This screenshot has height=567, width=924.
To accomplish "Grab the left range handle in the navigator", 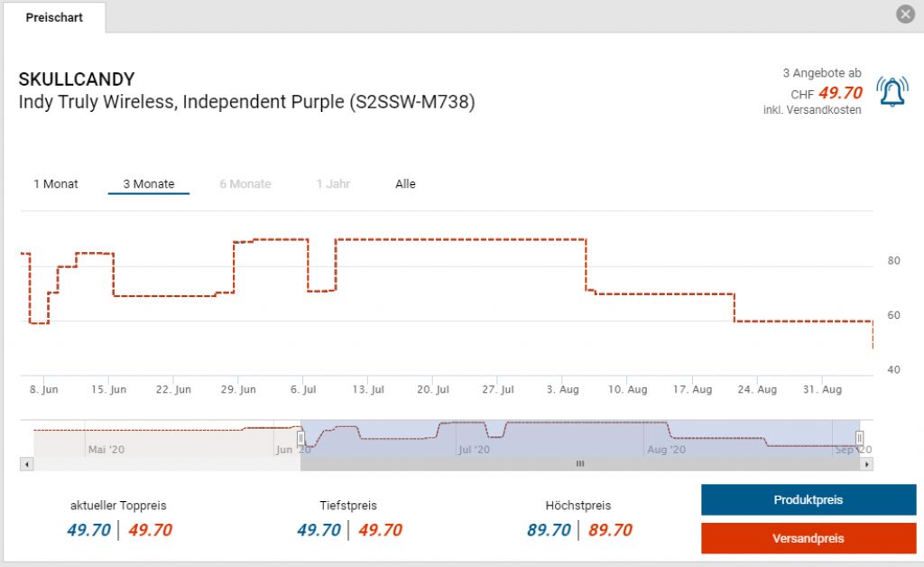I will [x=301, y=438].
